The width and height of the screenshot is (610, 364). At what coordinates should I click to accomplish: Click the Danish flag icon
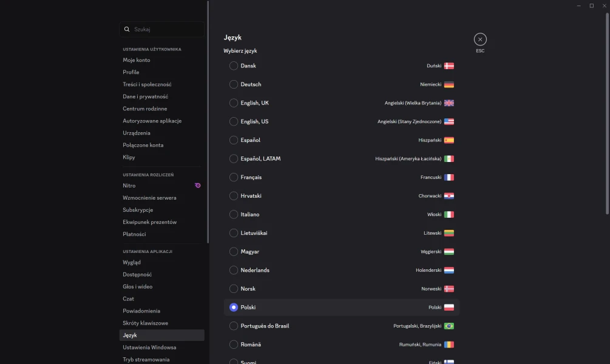(449, 66)
